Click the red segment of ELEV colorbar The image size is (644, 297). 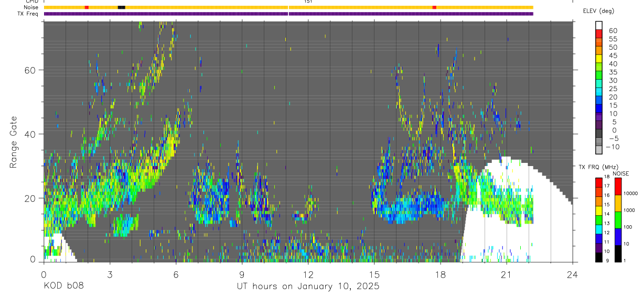point(599,34)
